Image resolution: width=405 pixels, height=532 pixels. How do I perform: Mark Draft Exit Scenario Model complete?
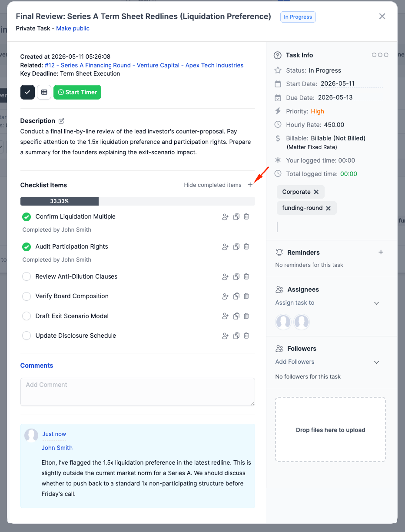[x=27, y=316]
